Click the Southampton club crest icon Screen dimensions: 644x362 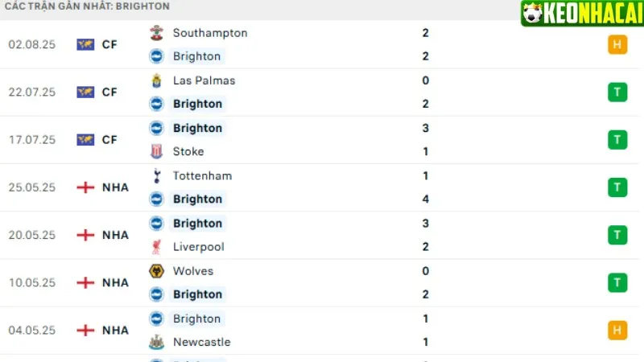point(156,33)
